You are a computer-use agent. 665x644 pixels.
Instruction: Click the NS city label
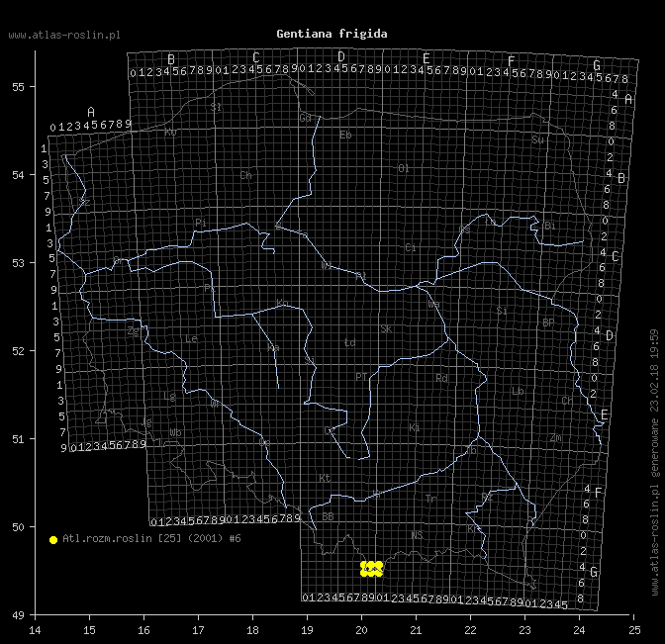tap(417, 535)
